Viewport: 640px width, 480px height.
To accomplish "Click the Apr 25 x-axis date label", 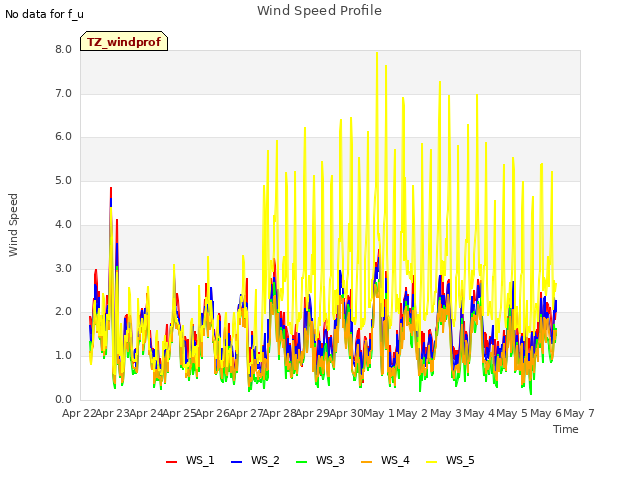I will click(x=179, y=413).
